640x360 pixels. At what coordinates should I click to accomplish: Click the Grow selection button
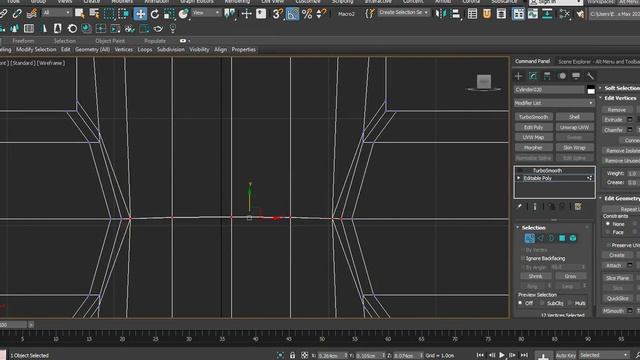click(570, 276)
